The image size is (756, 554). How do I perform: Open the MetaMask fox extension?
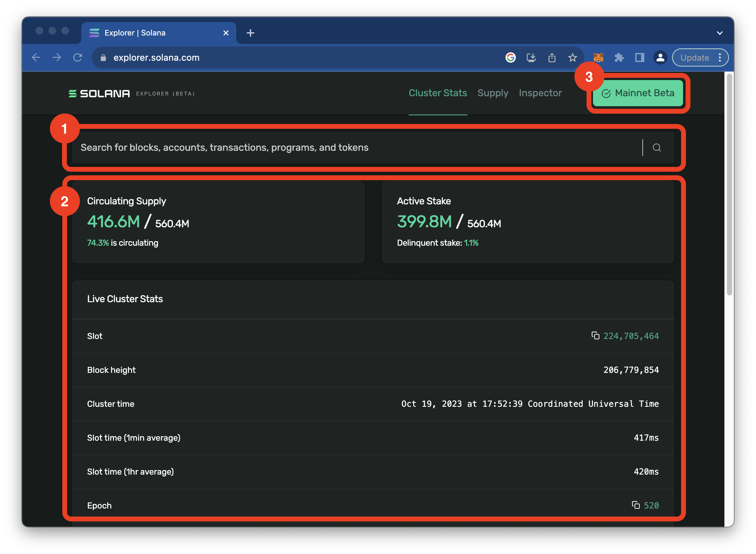pos(598,58)
